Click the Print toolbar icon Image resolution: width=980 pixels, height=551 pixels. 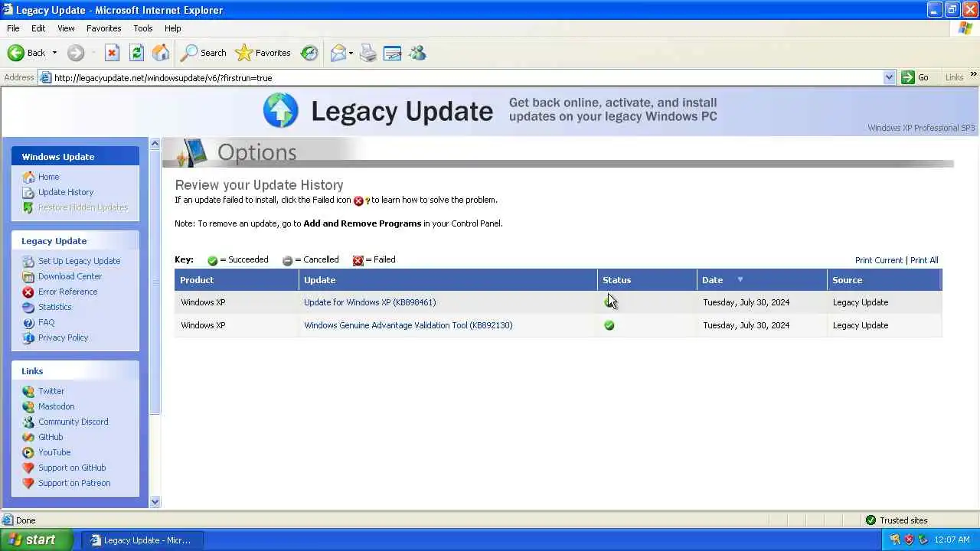pyautogui.click(x=368, y=53)
